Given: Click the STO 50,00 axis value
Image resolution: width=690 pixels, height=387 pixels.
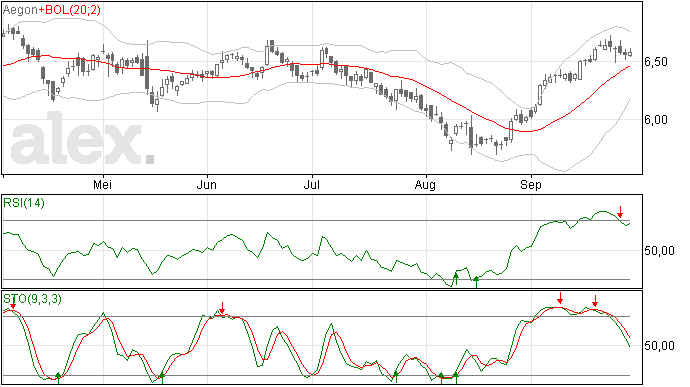Looking at the screenshot, I should click(659, 346).
